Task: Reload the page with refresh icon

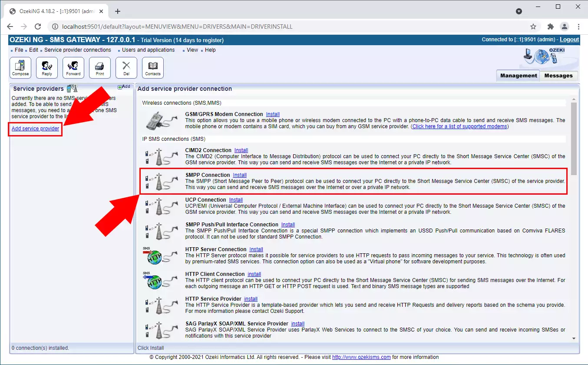Action: coord(38,27)
